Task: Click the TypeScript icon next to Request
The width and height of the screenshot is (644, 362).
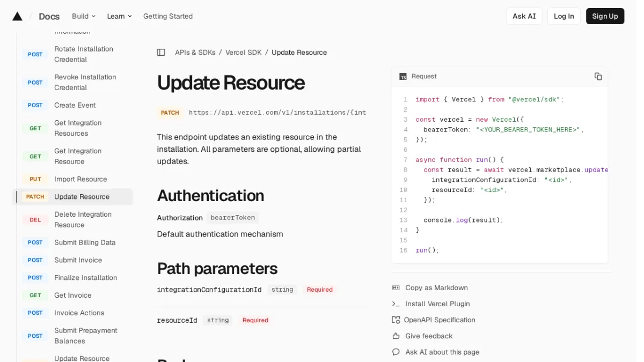Action: tap(403, 77)
